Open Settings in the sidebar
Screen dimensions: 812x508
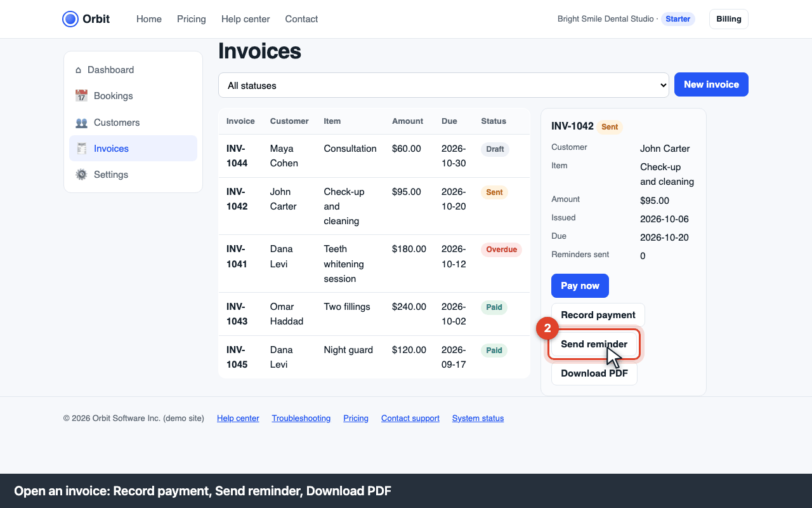tap(133, 175)
